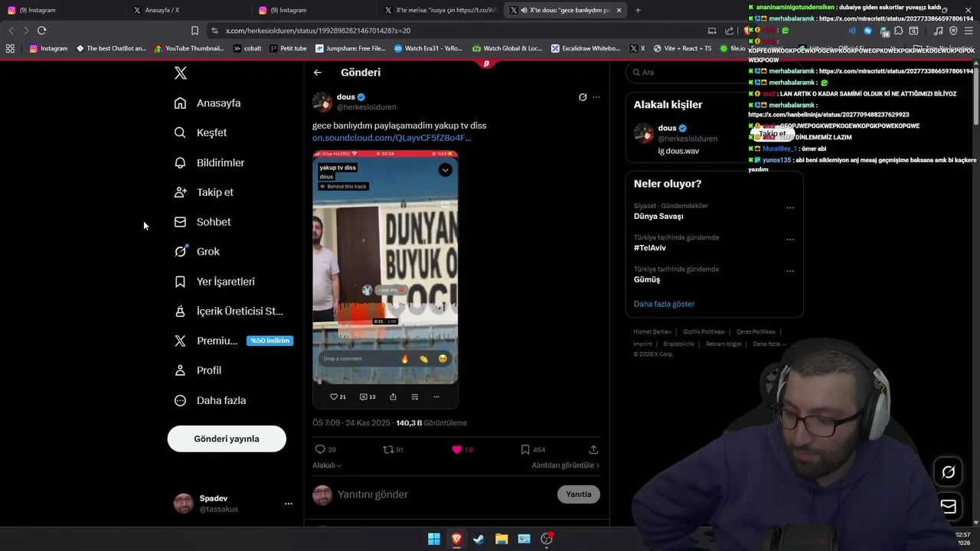This screenshot has height=551, width=980.
Task: Click browser bookmark icon in address bar
Action: [x=194, y=31]
